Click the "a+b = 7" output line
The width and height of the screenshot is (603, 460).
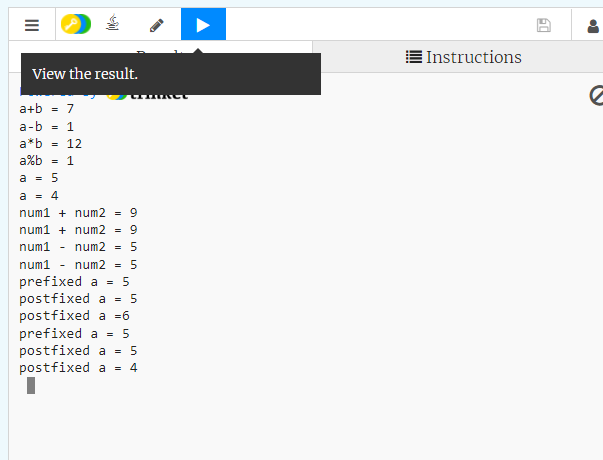coord(47,108)
